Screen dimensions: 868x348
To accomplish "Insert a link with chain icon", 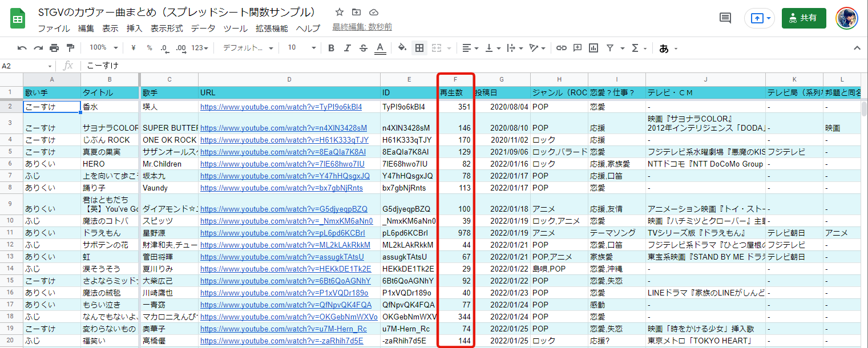I will 562,48.
